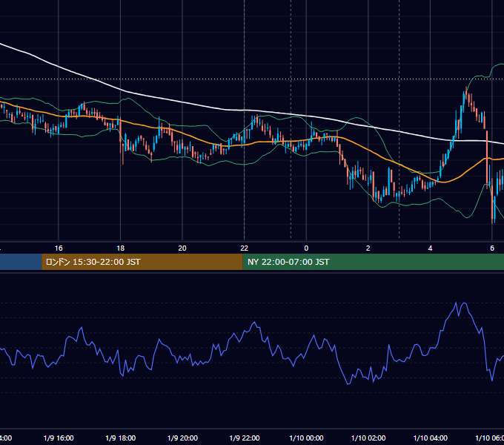Click the 4 hour label on price chart axis
Image resolution: width=504 pixels, height=445 pixels.
click(430, 248)
